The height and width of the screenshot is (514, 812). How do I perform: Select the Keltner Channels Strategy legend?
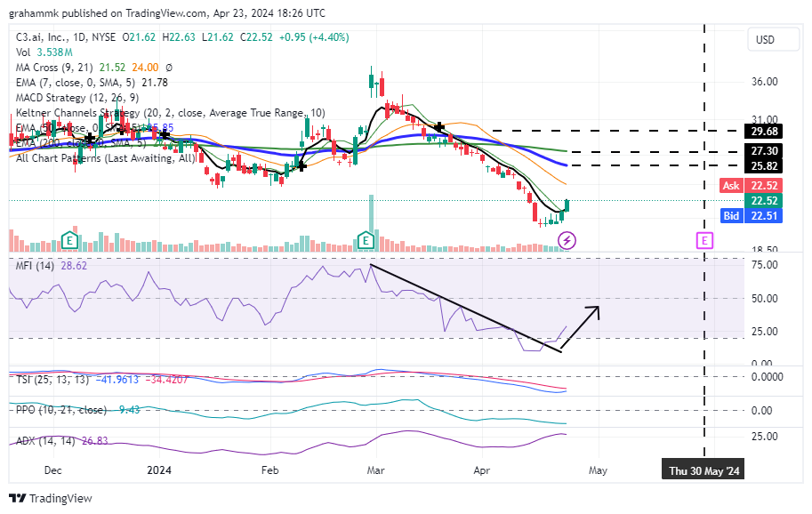[x=171, y=112]
